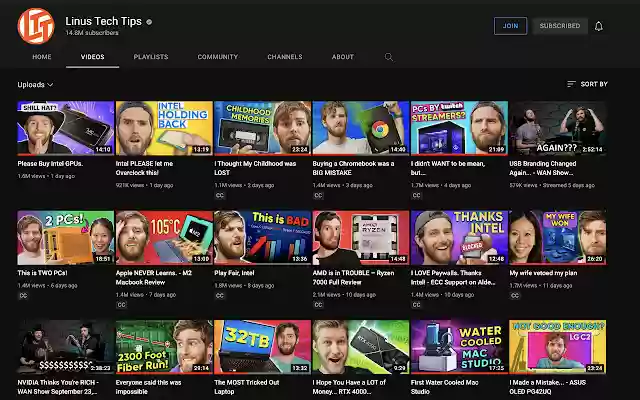Go to the COMMUNITY tab
This screenshot has height=400, width=640.
pos(218,57)
